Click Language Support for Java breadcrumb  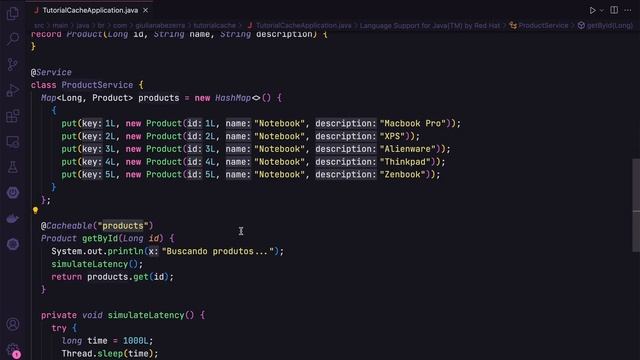429,25
